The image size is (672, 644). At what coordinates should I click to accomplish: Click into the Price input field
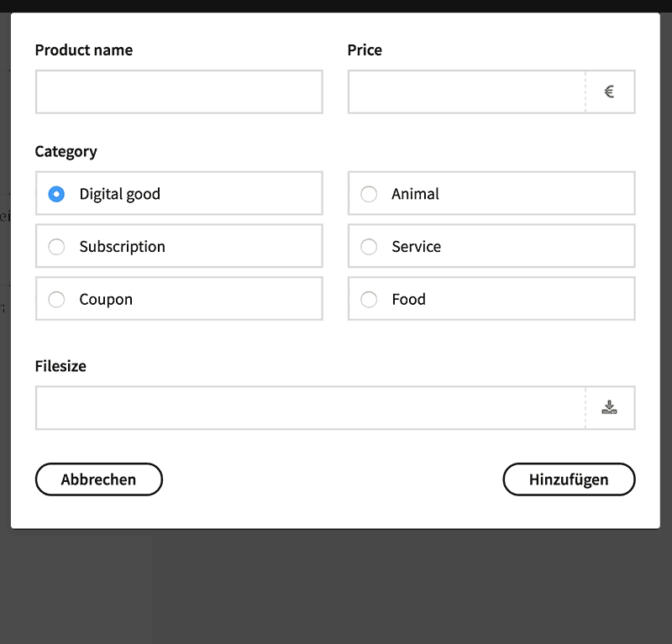pos(466,92)
